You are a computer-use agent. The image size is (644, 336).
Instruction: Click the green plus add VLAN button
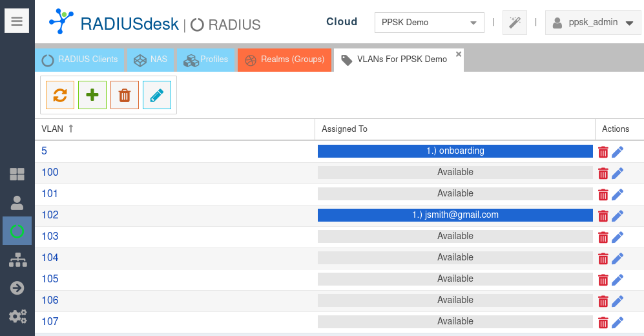[92, 95]
